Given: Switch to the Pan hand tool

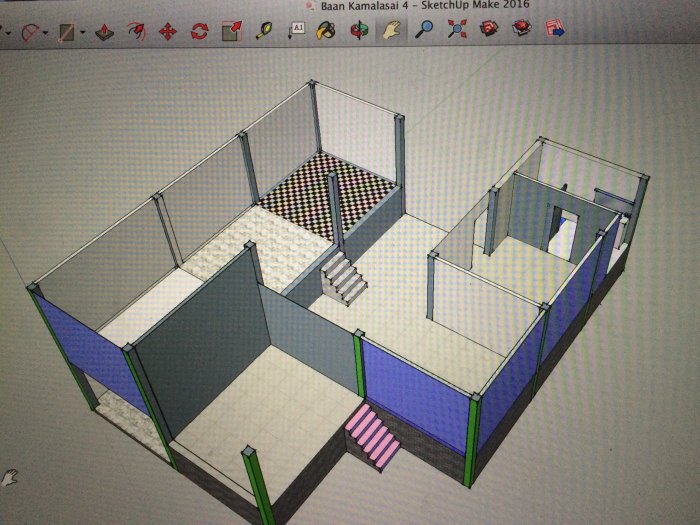Looking at the screenshot, I should (390, 30).
